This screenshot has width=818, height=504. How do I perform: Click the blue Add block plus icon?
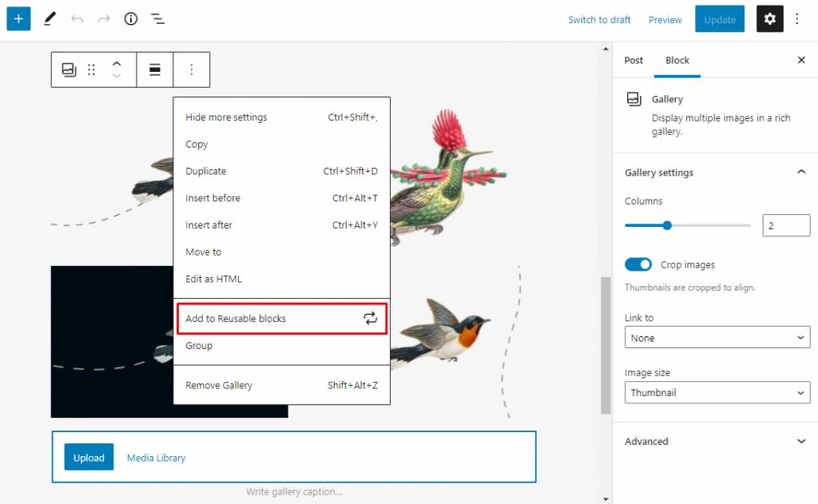18,19
